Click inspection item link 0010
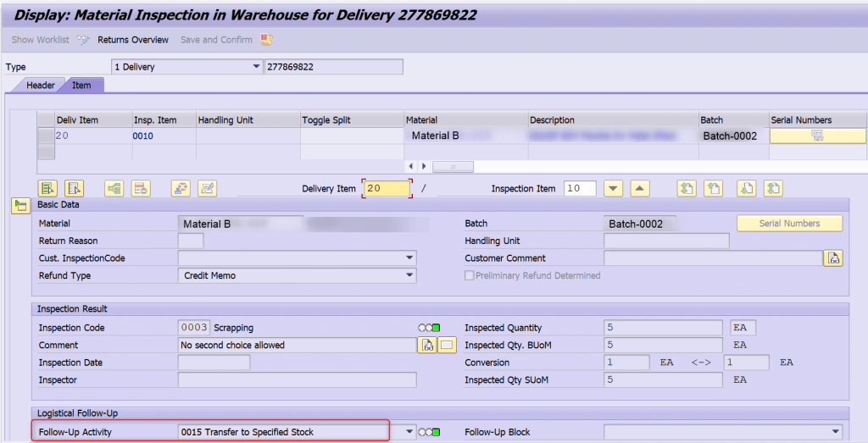868x443 pixels. point(142,136)
